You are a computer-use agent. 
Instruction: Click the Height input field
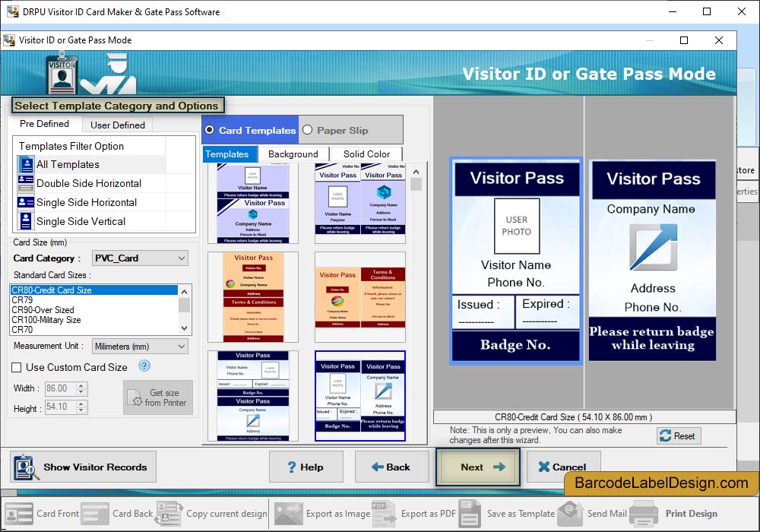coord(61,407)
